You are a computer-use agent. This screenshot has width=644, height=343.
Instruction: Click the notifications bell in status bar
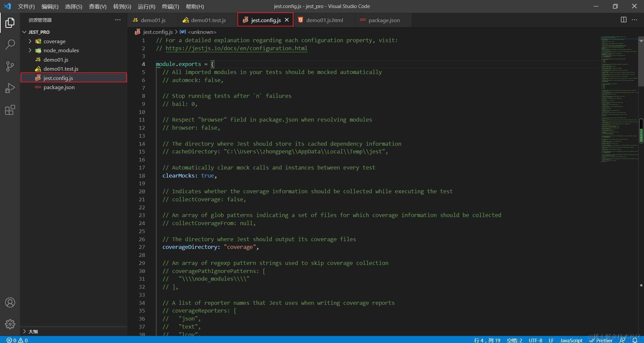coord(635,340)
